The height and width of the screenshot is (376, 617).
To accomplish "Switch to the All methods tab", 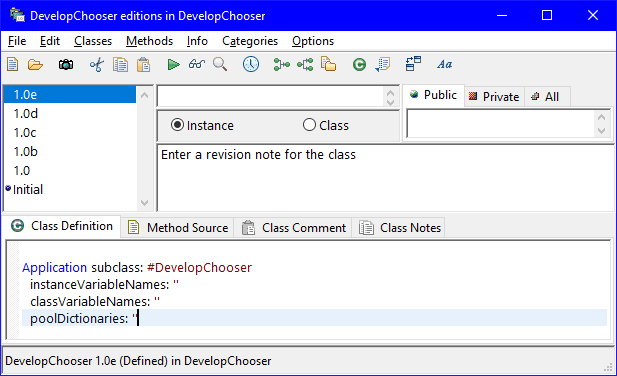I will click(x=547, y=97).
